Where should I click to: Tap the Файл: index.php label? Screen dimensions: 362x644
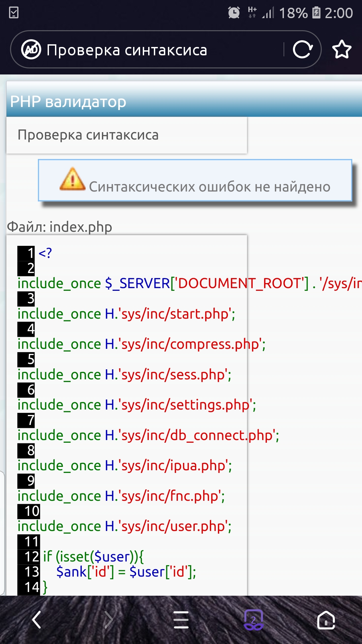tap(59, 227)
